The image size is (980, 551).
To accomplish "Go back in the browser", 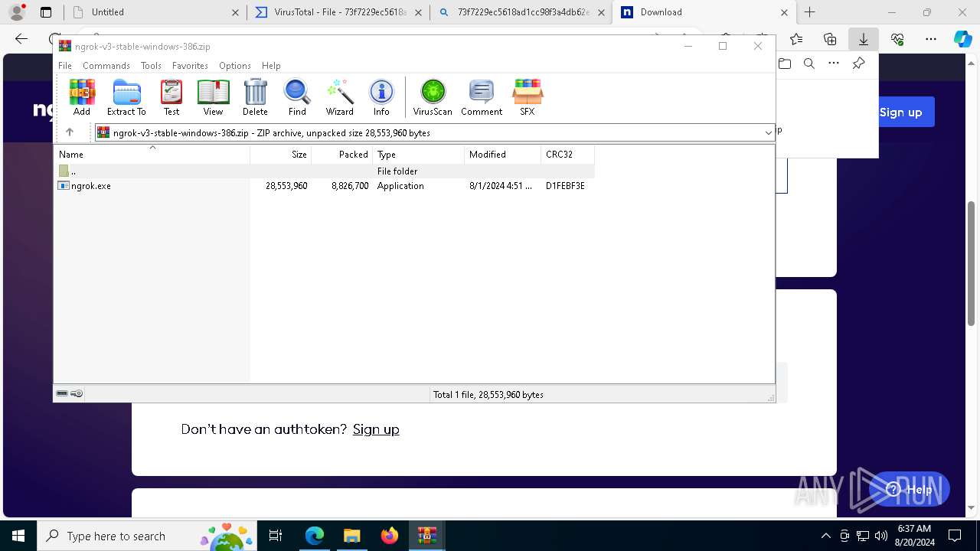I will point(21,39).
